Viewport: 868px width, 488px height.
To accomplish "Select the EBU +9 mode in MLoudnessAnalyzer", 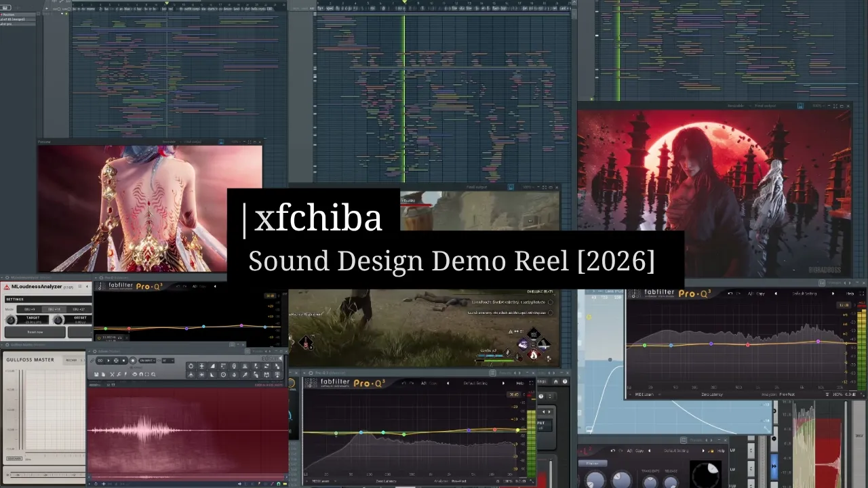I will point(30,309).
